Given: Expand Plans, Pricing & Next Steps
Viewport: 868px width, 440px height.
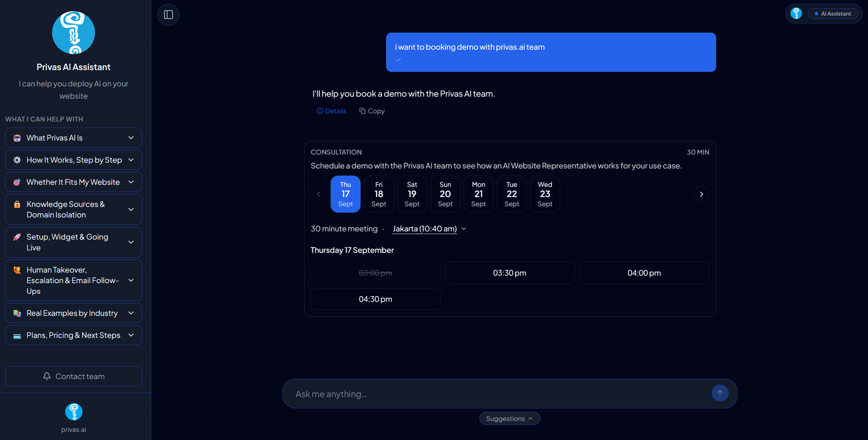Looking at the screenshot, I should (x=74, y=335).
